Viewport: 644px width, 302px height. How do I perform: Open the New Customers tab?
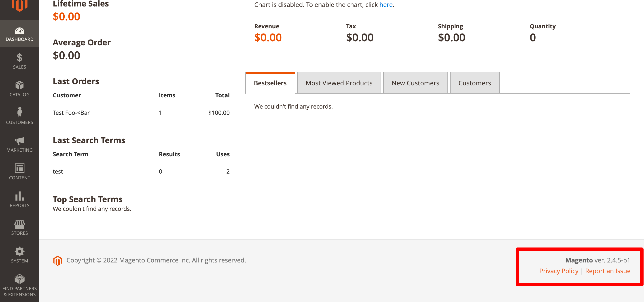pos(415,83)
